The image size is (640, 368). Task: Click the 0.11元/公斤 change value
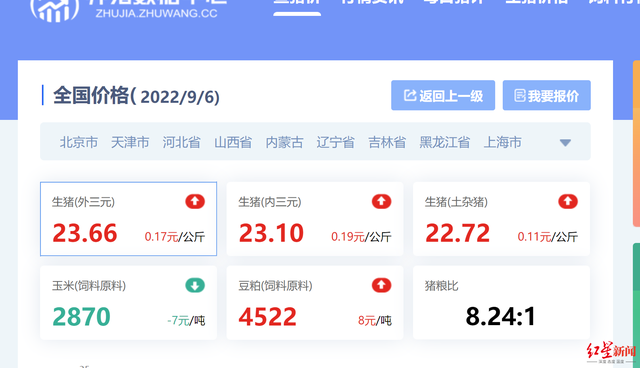pyautogui.click(x=548, y=237)
